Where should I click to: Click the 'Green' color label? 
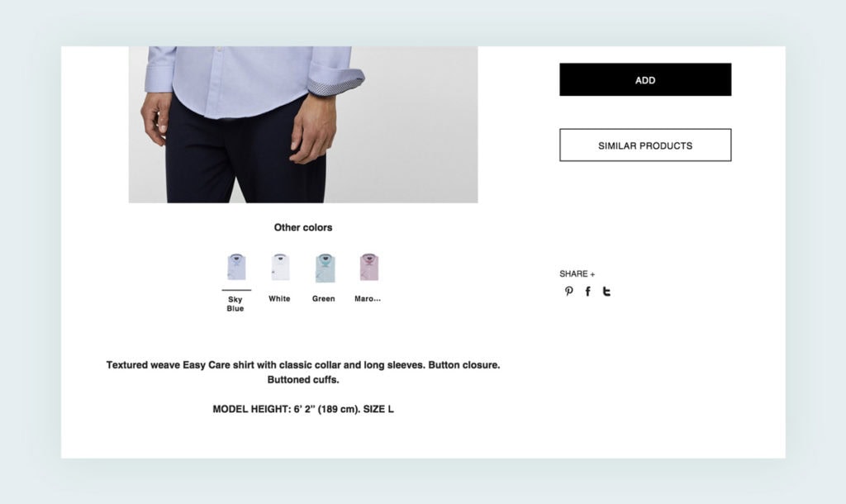pos(324,298)
